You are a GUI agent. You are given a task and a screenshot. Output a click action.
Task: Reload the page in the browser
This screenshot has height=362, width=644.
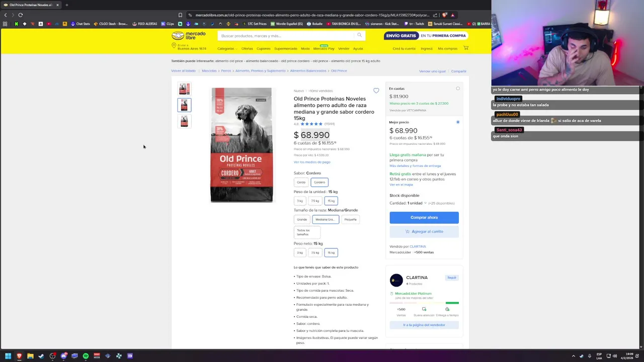(21, 15)
